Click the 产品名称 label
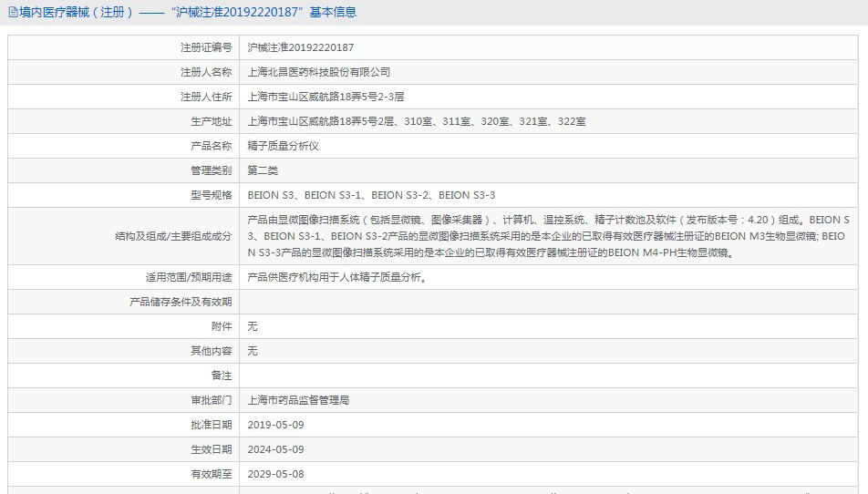868x494 pixels. coord(211,146)
